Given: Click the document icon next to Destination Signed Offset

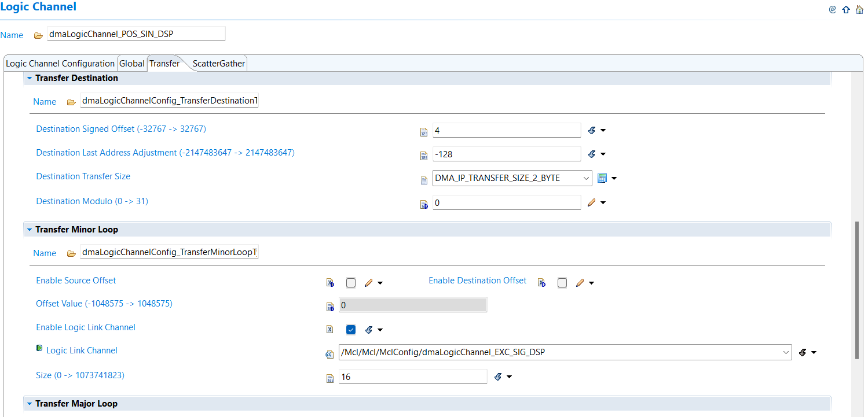Looking at the screenshot, I should tap(423, 132).
